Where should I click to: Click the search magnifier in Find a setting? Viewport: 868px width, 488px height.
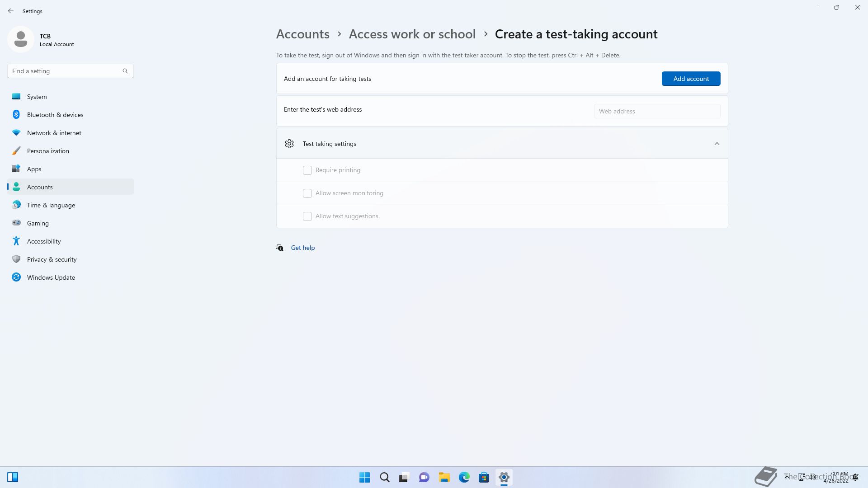(125, 71)
